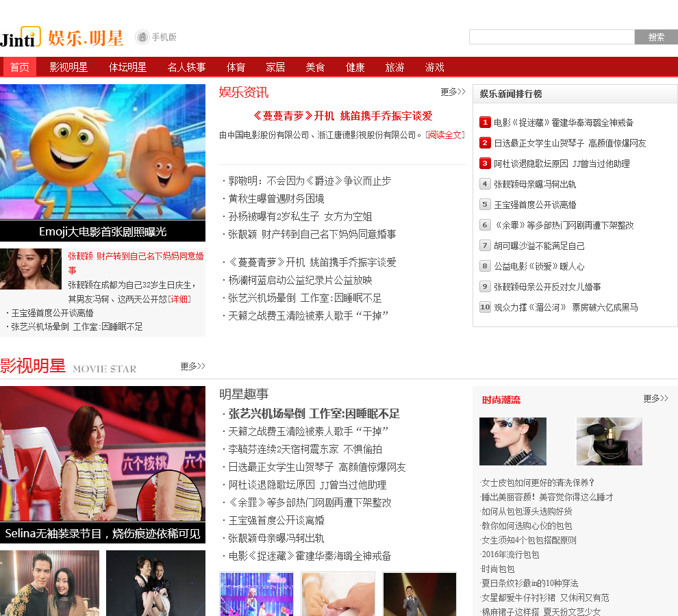Screen dimensions: 678x616
Task: Expand 更多>> in 时尚潮流 panel
Action: (x=655, y=398)
